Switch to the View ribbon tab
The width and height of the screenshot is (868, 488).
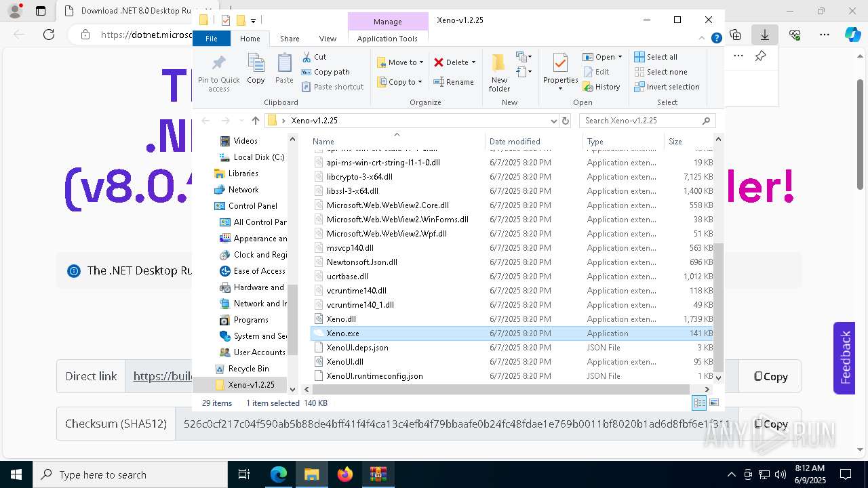tap(328, 39)
